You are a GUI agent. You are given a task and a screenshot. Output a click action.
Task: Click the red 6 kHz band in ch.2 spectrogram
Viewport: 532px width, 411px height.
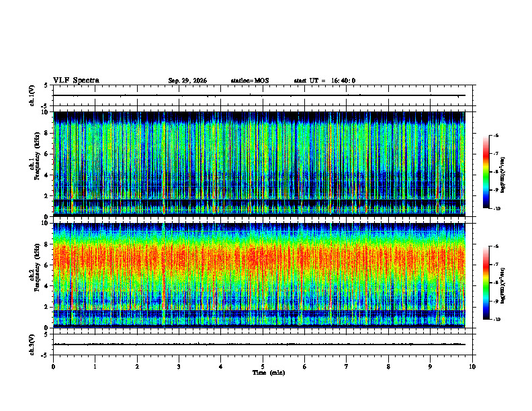[x=259, y=259]
